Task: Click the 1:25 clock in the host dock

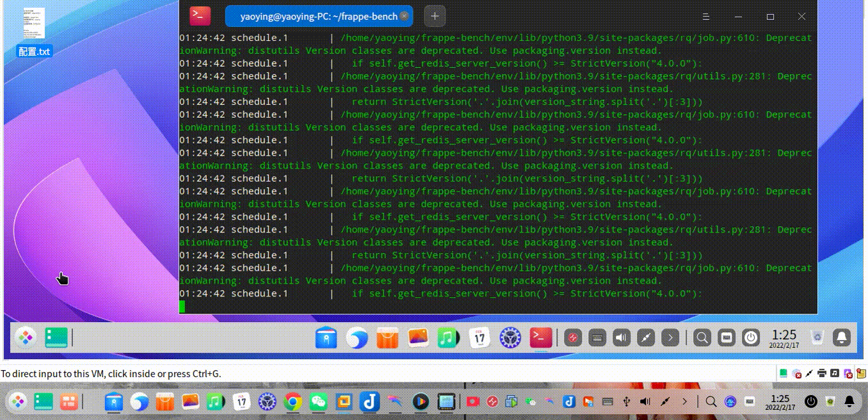Action: pos(780,401)
